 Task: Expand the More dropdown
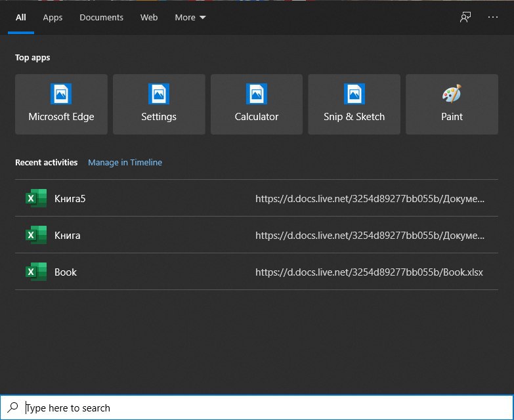tap(190, 17)
